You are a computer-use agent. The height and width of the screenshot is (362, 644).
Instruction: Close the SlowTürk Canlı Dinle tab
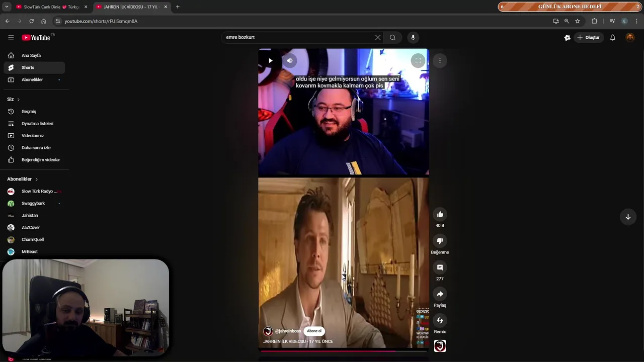pyautogui.click(x=86, y=7)
